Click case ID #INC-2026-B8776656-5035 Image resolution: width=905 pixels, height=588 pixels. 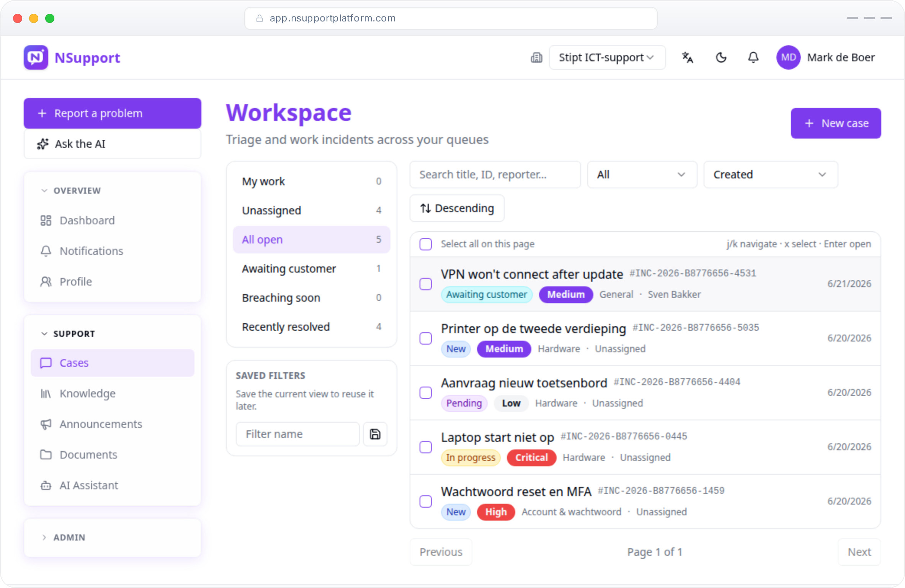[696, 328]
